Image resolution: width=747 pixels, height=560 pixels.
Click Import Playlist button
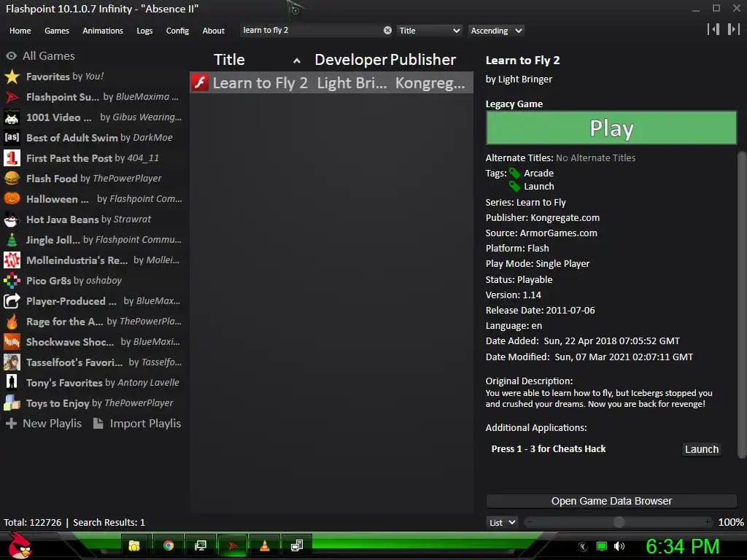click(x=137, y=424)
